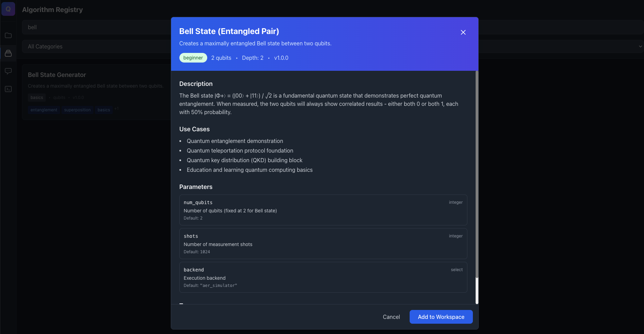Open the All Categories dropdown
This screenshot has width=644, height=334.
pos(96,46)
